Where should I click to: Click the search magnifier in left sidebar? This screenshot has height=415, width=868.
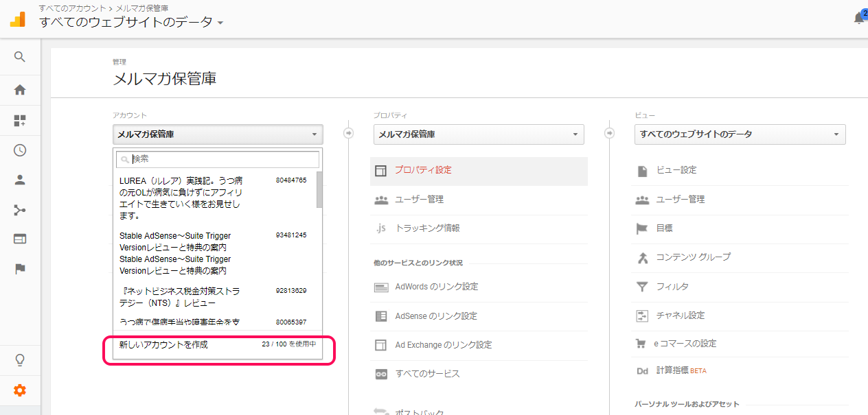[x=20, y=57]
